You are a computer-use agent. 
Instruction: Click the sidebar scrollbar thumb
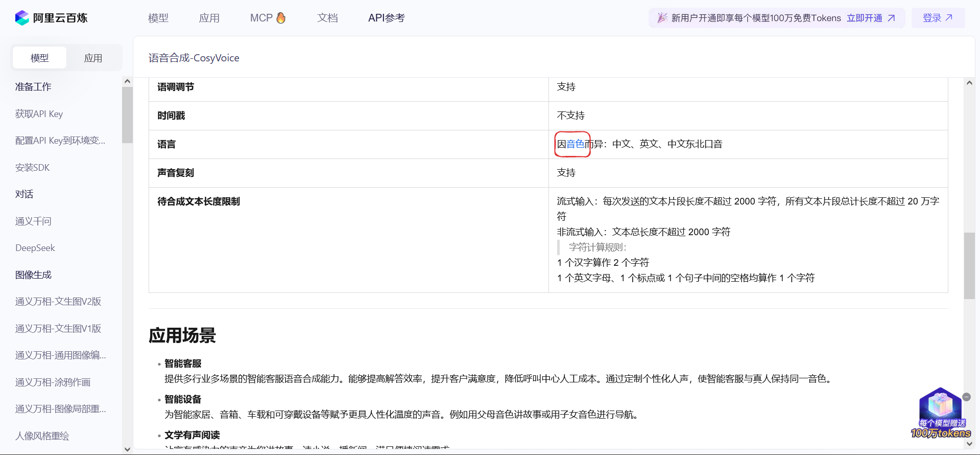(x=127, y=115)
